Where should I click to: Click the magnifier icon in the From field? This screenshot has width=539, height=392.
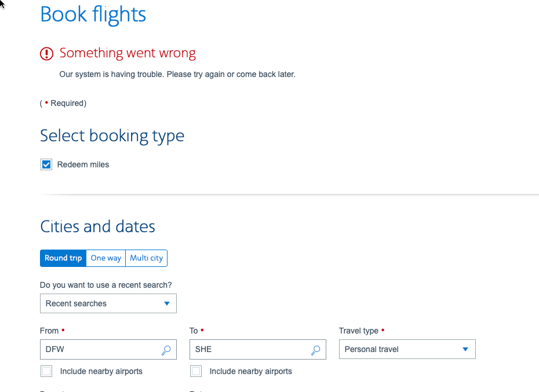click(x=166, y=350)
